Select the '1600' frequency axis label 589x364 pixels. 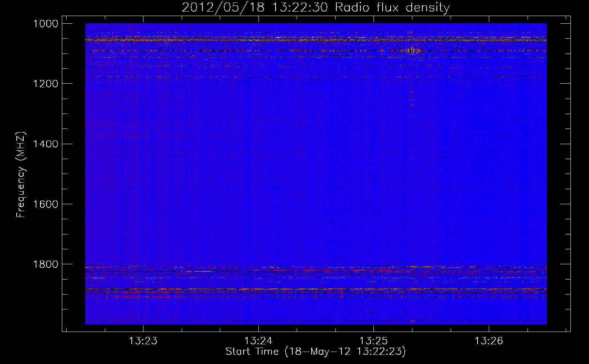coord(46,204)
